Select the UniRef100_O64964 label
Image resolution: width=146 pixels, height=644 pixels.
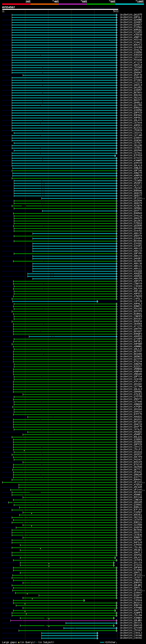(131, 324)
